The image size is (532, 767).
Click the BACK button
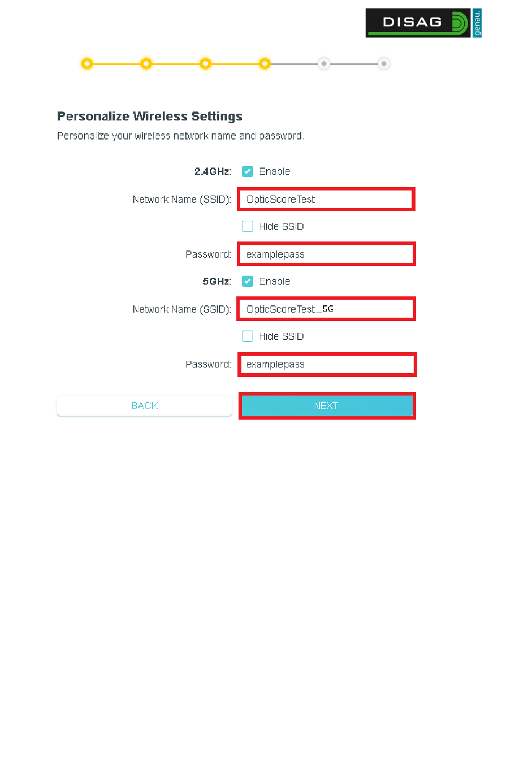tap(144, 406)
